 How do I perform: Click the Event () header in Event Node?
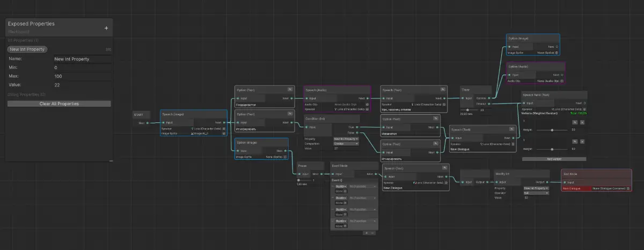337,180
